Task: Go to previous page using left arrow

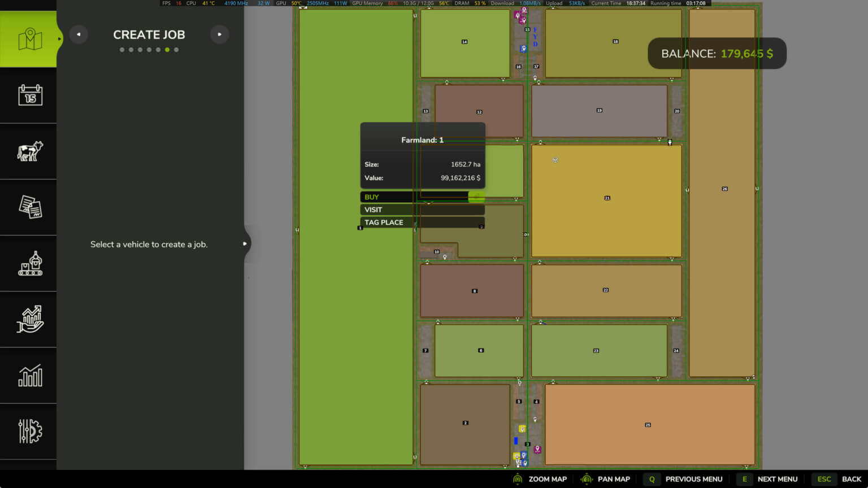Action: point(79,34)
